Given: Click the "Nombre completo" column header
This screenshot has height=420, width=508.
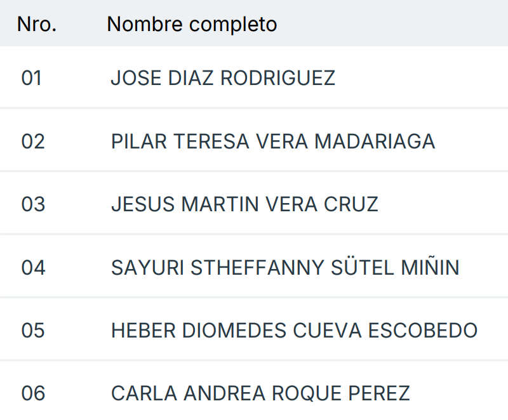Looking at the screenshot, I should tap(192, 24).
